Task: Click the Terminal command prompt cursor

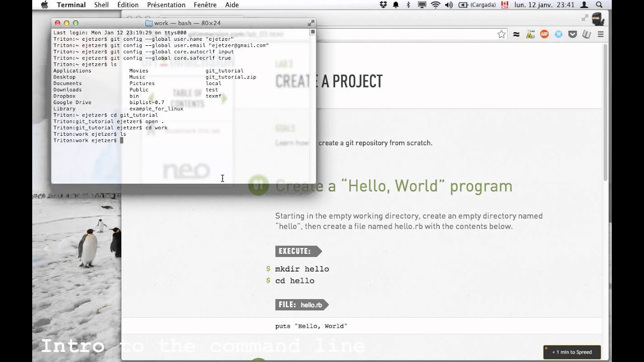Action: point(121,140)
